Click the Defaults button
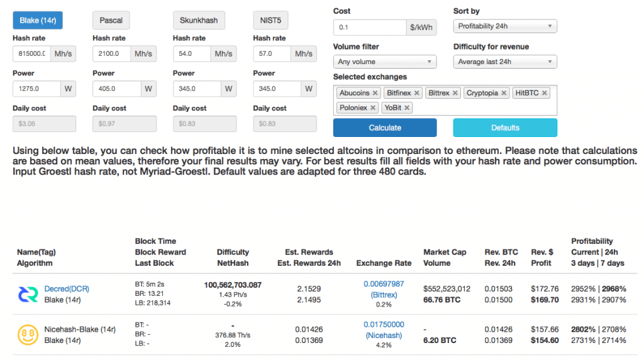644x360 pixels. 505,128
